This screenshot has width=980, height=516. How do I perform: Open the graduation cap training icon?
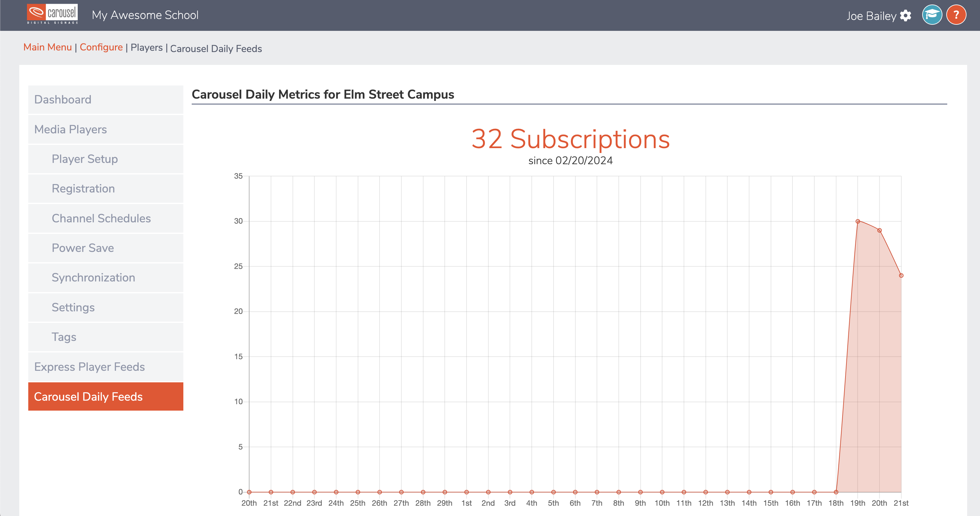click(932, 15)
